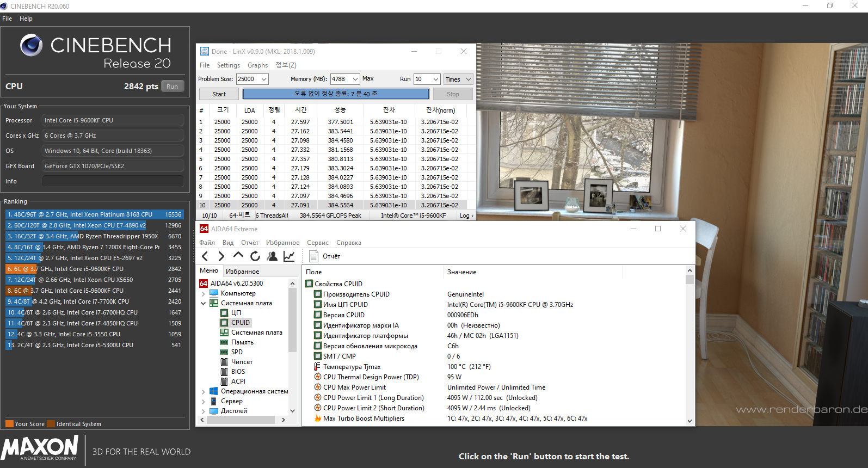Select the Температура Tjmax row in AIDA64
The height and width of the screenshot is (468, 868).
coord(494,367)
